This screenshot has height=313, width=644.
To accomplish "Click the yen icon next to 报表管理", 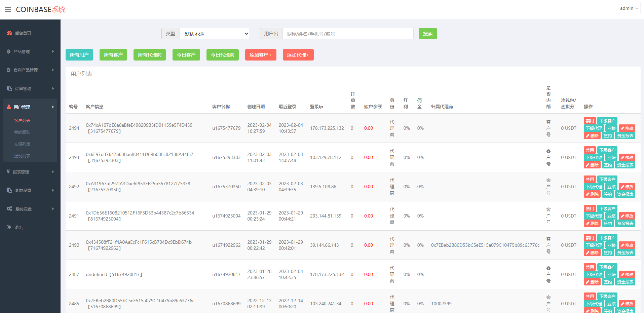I will tap(8, 172).
